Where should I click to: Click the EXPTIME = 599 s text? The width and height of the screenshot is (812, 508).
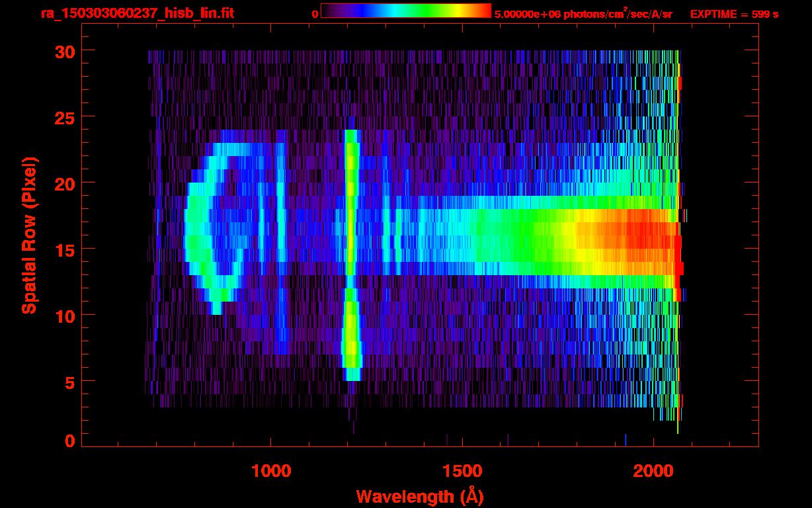[734, 13]
